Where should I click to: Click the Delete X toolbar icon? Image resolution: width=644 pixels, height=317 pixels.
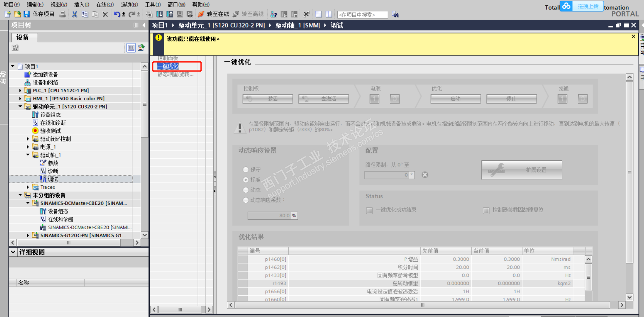click(x=105, y=14)
